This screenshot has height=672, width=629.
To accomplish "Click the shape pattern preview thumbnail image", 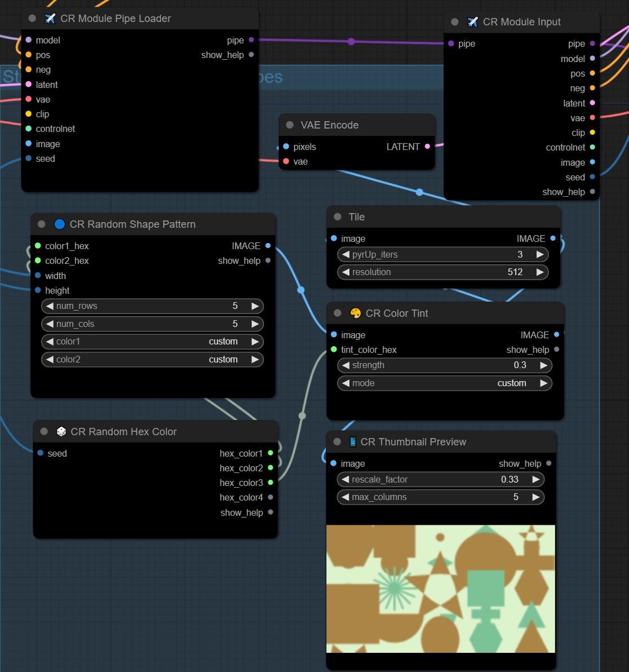I will tap(441, 589).
